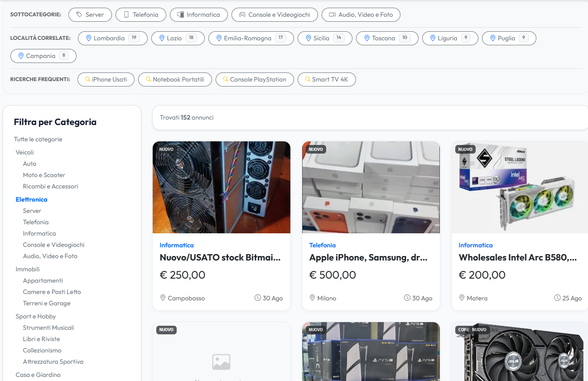Open "Apple iPhone, Samsung, dr..." listing title
Viewport: 588px width, 381px height.
(x=368, y=258)
